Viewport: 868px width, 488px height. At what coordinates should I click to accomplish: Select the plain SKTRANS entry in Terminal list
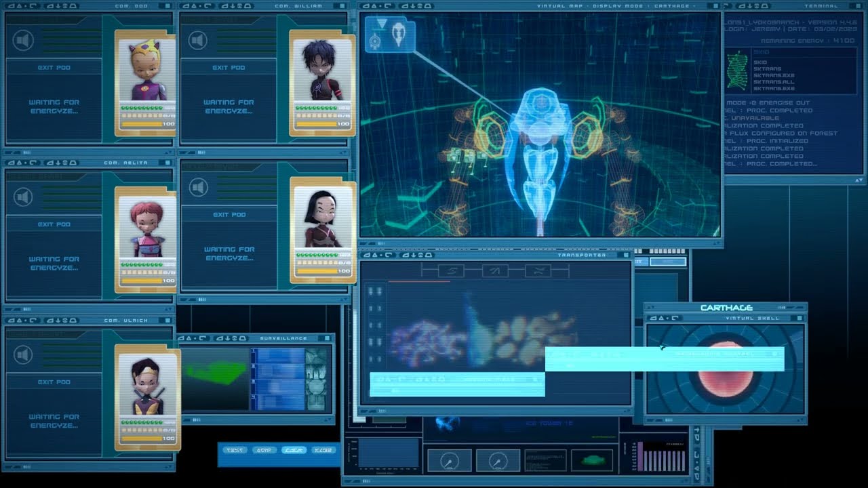(x=769, y=68)
